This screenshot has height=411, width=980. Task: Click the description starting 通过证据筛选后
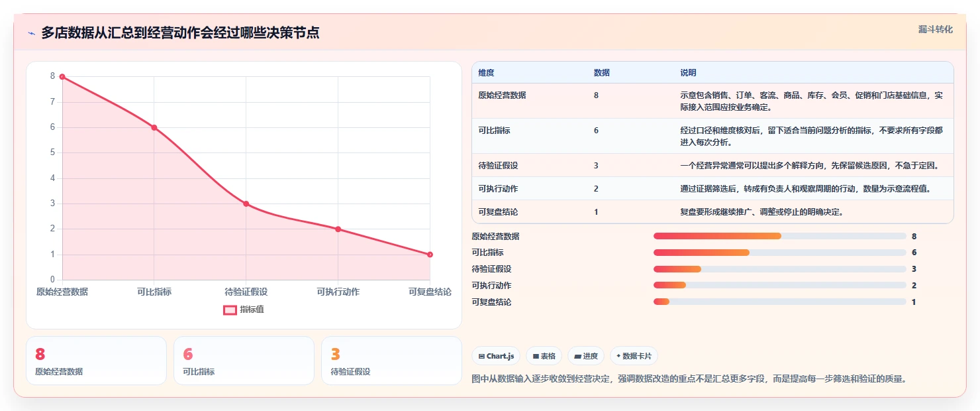coord(805,189)
